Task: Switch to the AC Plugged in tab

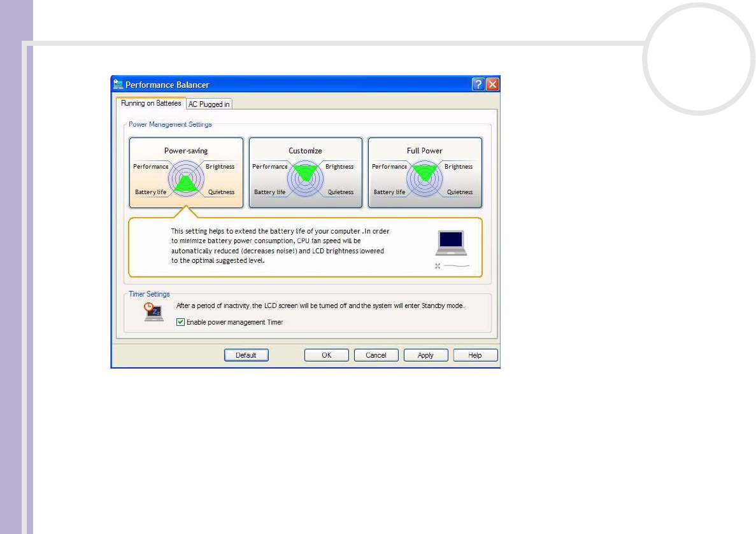Action: point(209,104)
